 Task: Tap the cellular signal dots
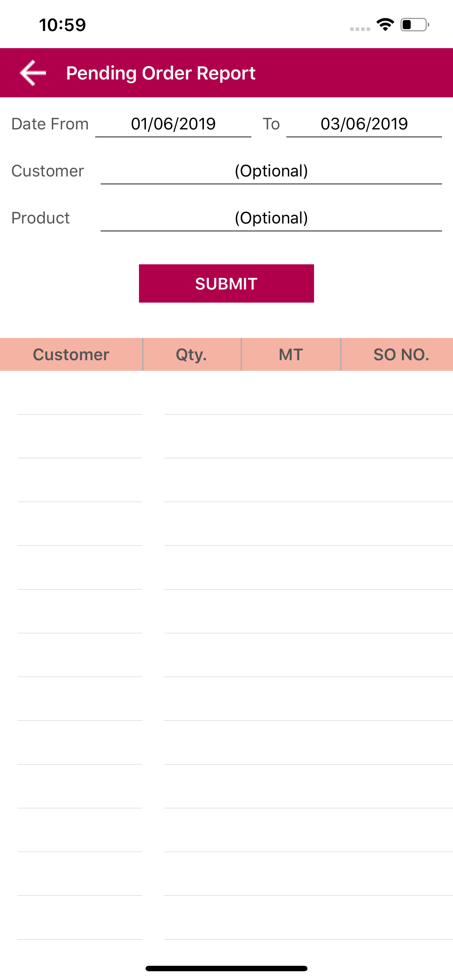click(360, 29)
